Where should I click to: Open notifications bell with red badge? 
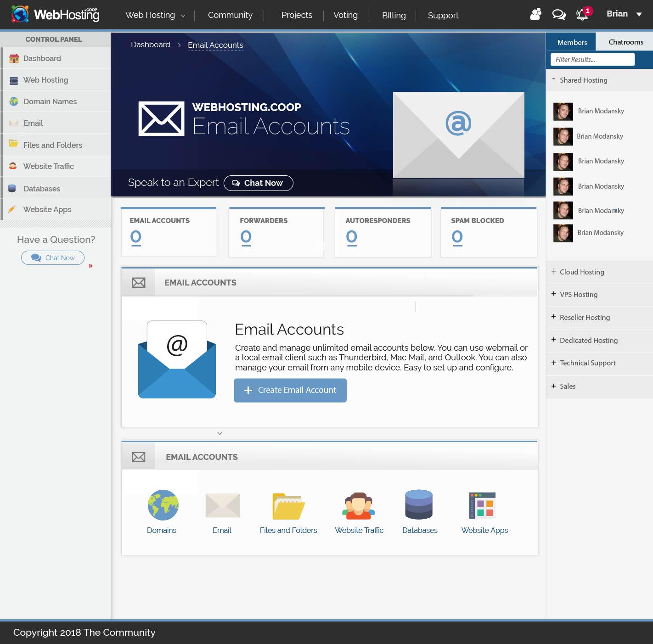coord(584,13)
